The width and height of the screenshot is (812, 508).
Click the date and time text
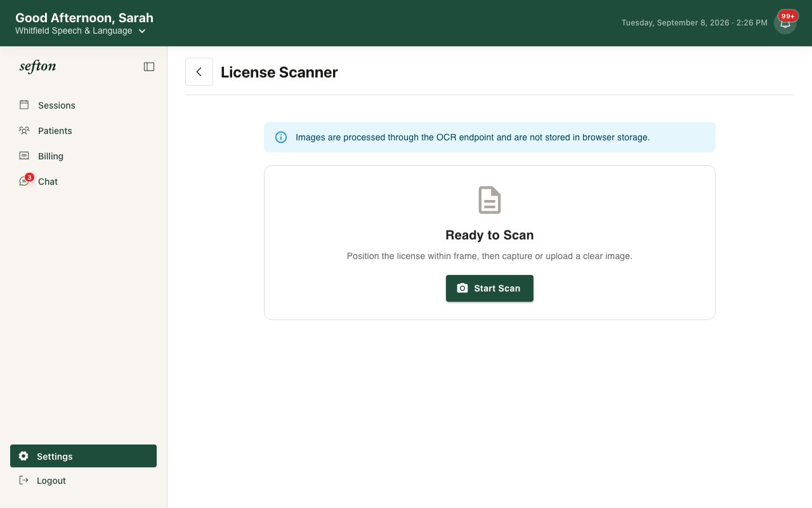695,23
